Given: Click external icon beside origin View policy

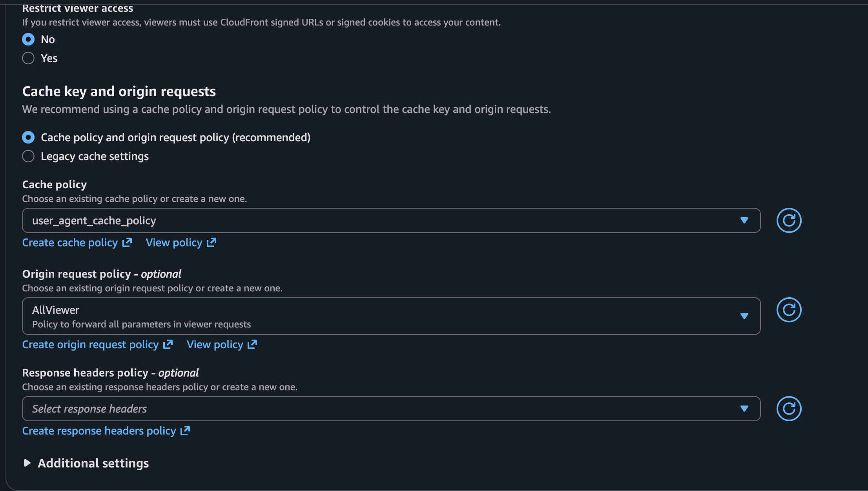Looking at the screenshot, I should [x=252, y=344].
